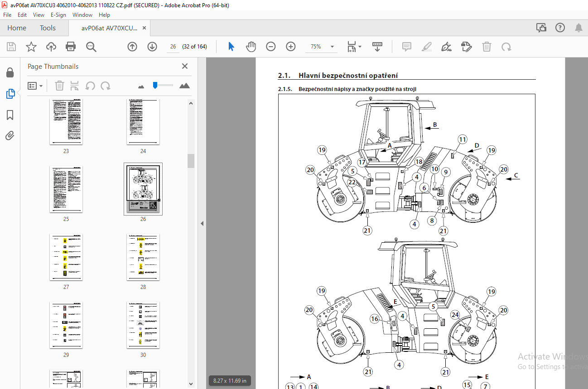Open the find text magnifier tool

click(91, 47)
